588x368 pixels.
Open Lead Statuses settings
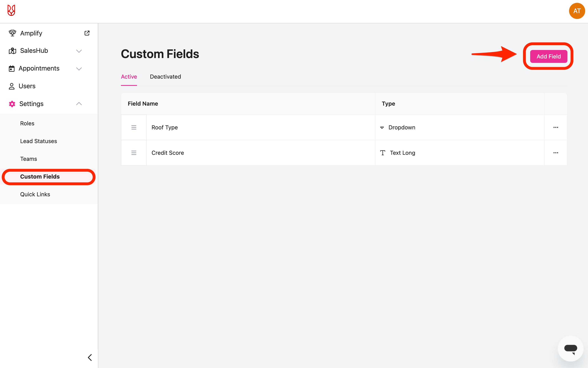(x=38, y=141)
